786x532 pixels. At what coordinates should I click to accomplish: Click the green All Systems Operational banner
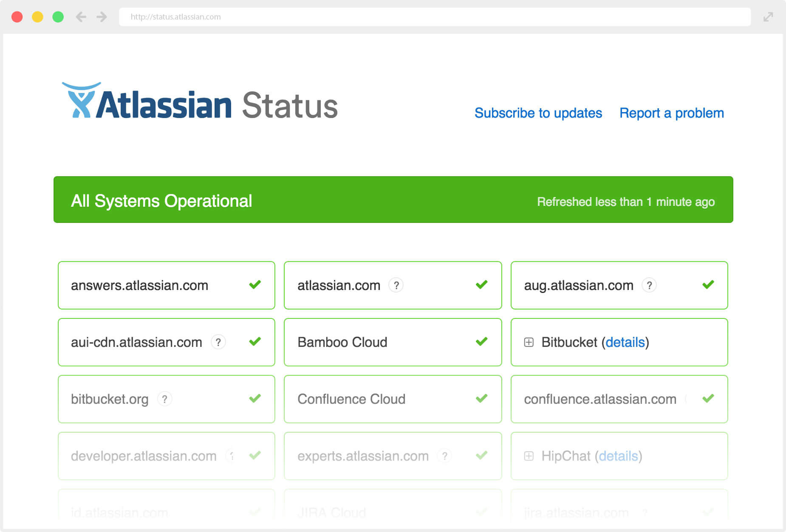point(393,200)
